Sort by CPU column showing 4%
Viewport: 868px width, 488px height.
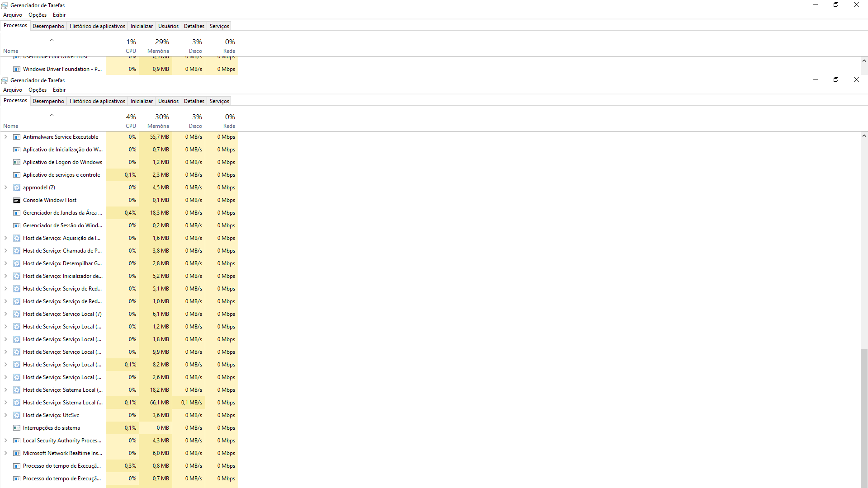click(123, 121)
